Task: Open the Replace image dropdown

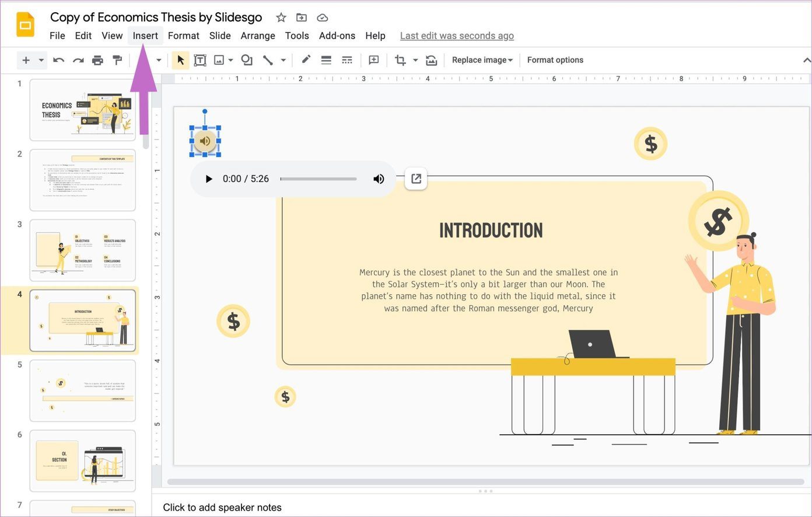Action: 482,60
